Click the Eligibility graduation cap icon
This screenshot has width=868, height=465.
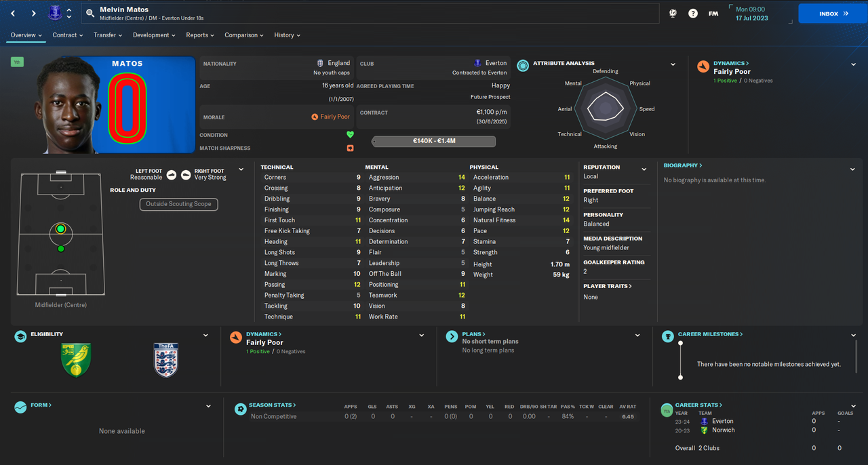tap(21, 337)
